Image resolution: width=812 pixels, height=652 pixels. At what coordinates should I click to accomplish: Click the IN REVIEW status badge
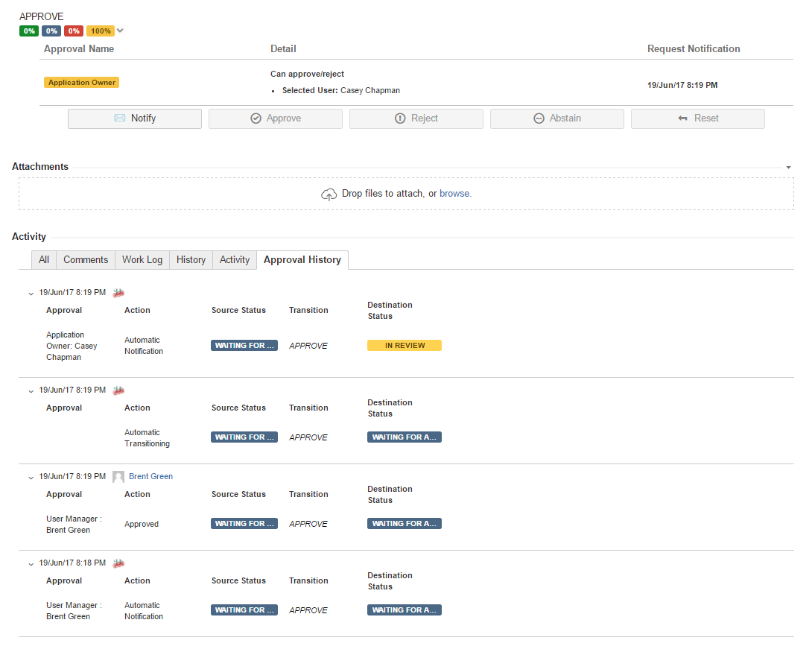pos(405,346)
